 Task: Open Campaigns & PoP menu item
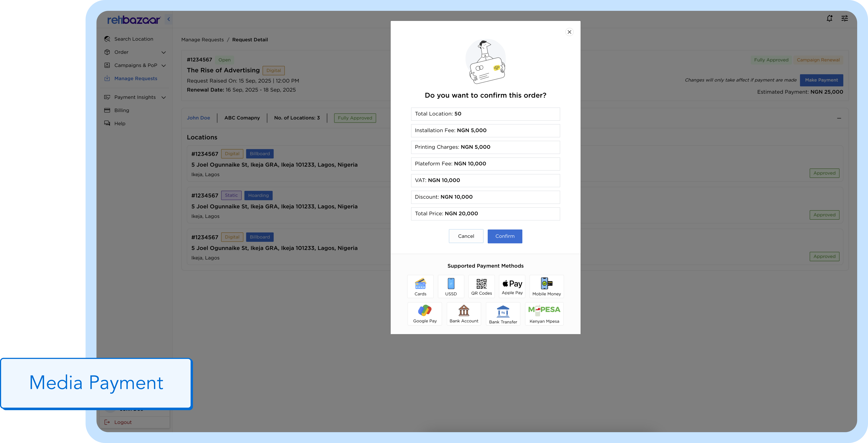click(x=136, y=65)
